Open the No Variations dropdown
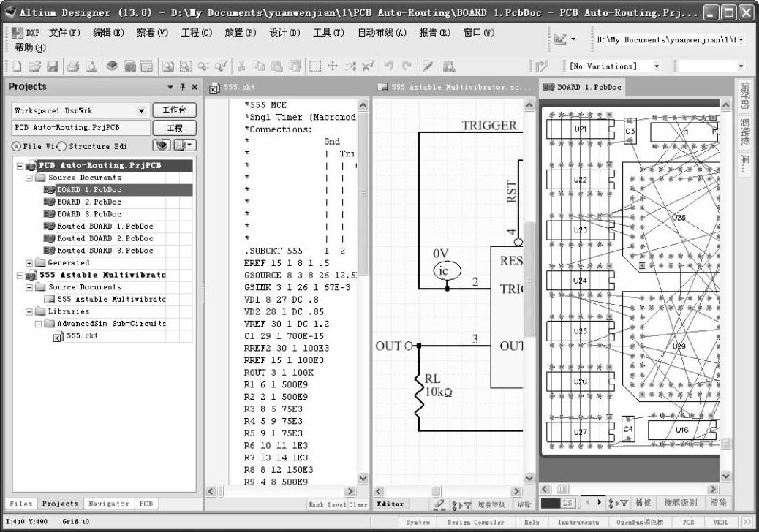The width and height of the screenshot is (759, 532). 657,66
